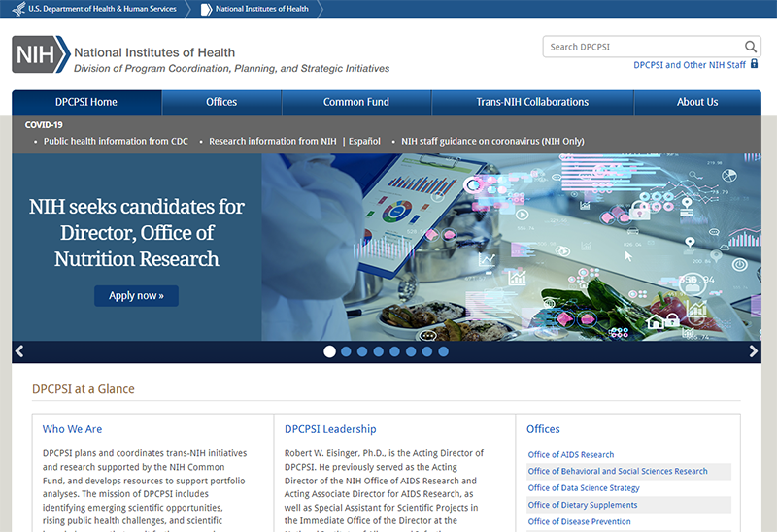Open the Common Fund menu

tap(356, 103)
